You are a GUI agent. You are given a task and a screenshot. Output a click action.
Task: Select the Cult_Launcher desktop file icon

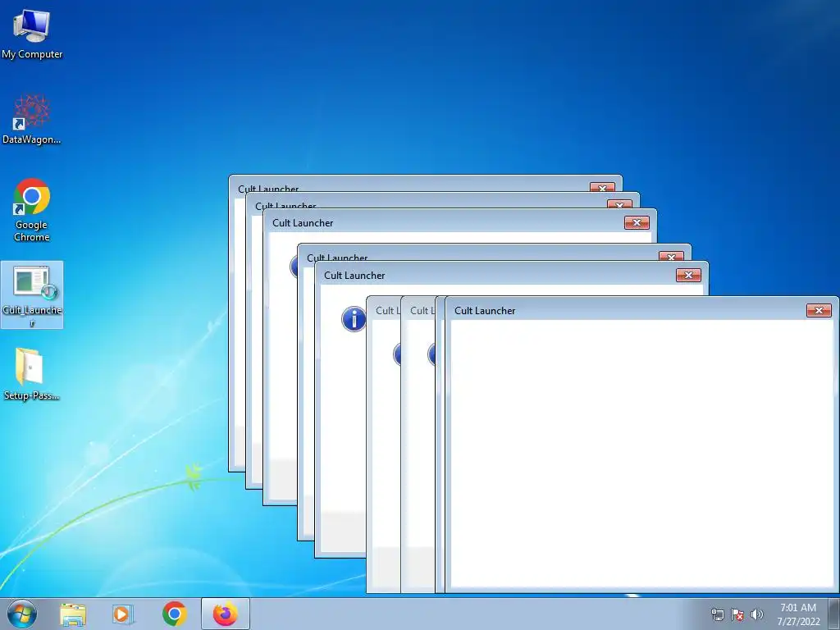pos(32,294)
